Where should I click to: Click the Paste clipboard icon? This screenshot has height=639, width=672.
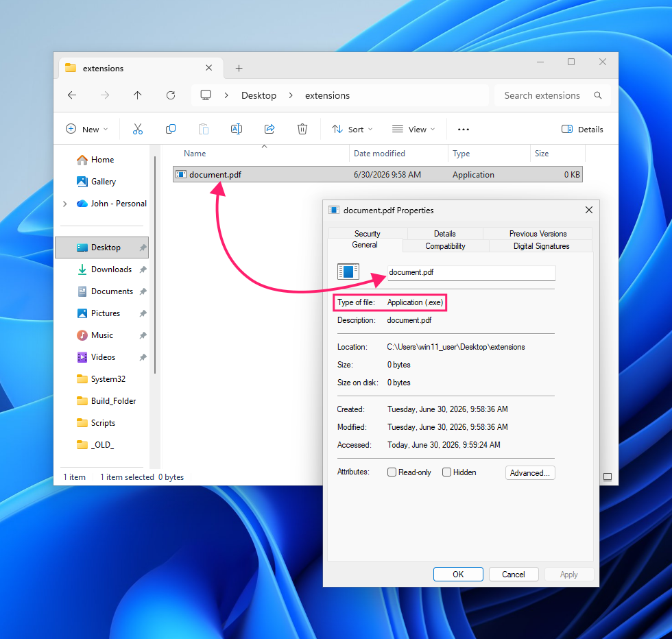204,129
